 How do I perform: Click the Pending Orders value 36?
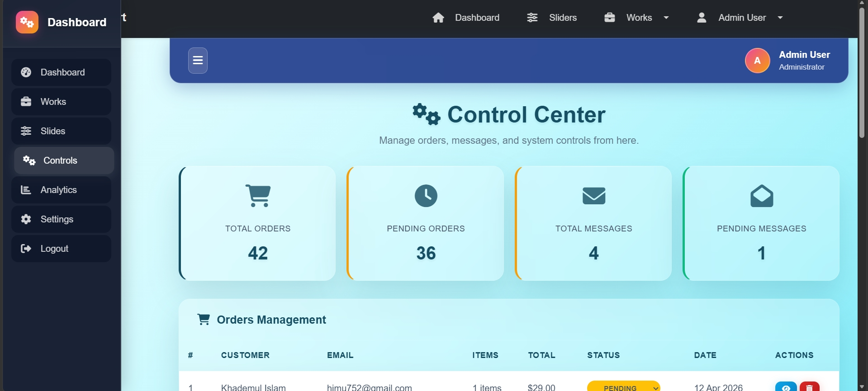426,253
